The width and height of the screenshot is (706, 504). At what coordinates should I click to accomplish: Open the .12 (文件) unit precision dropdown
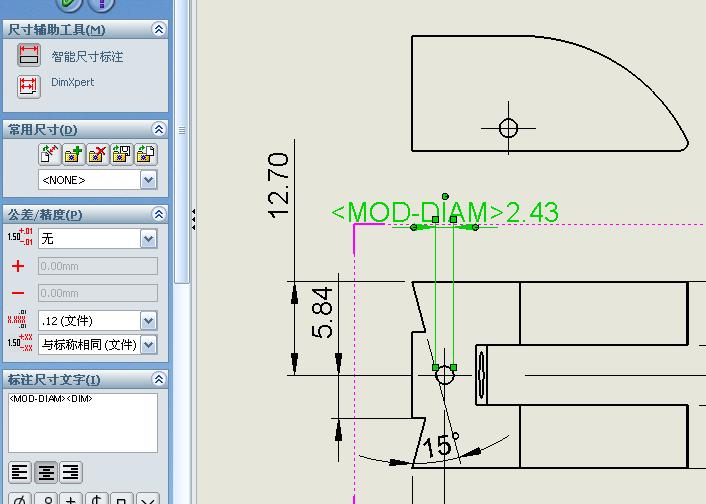[149, 321]
